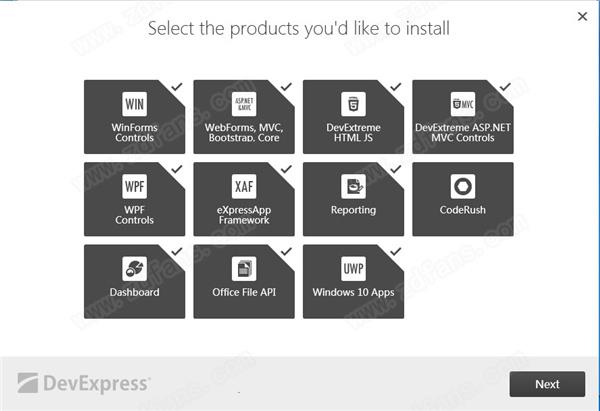Image resolution: width=600 pixels, height=411 pixels.
Task: Uncheck the Windows 10 Apps checkmark
Action: pos(396,251)
